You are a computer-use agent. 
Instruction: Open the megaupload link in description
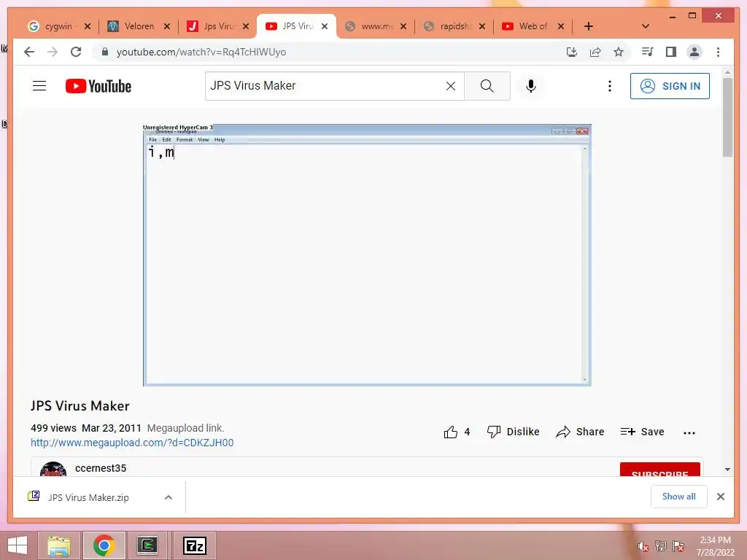[x=132, y=443]
